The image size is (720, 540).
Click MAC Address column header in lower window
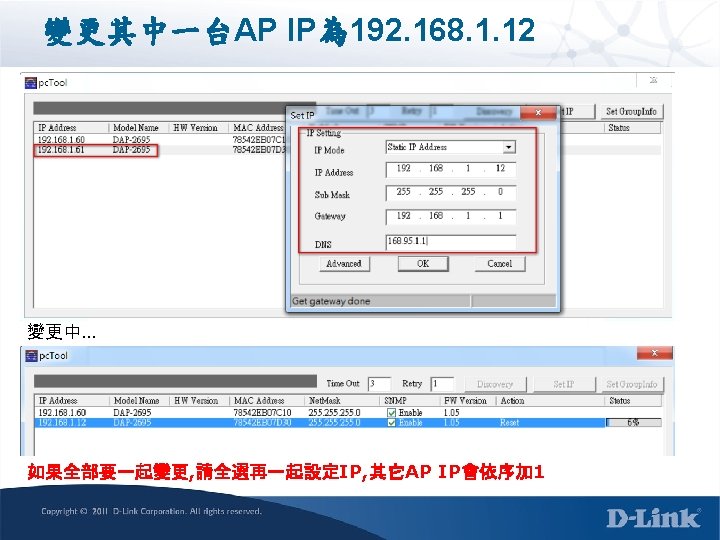(x=266, y=401)
